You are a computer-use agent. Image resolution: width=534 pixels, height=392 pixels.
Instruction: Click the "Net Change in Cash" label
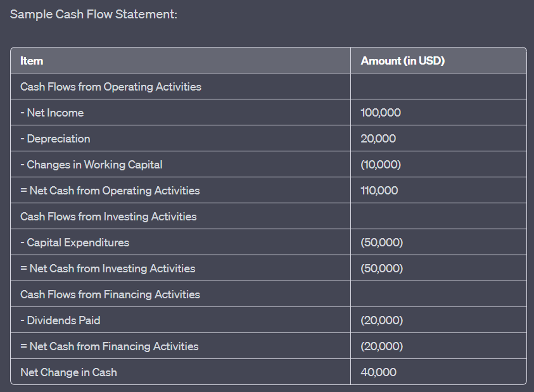click(68, 372)
